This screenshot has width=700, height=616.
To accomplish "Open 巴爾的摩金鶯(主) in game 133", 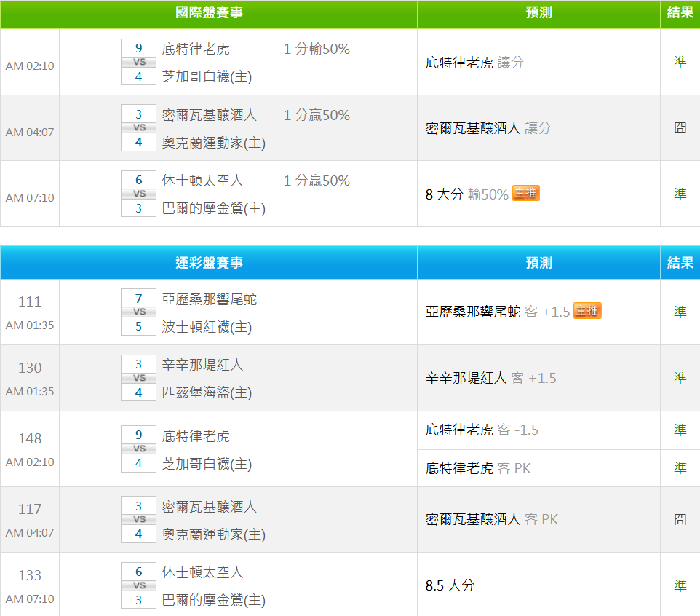I will click(x=213, y=600).
